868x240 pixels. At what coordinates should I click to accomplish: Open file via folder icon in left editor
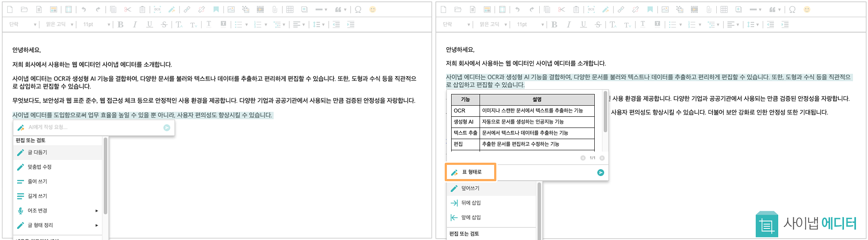[x=24, y=9]
